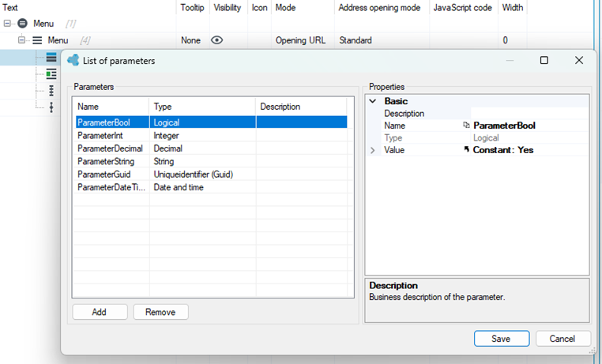
Task: Expand the Value property row
Action: [x=372, y=150]
